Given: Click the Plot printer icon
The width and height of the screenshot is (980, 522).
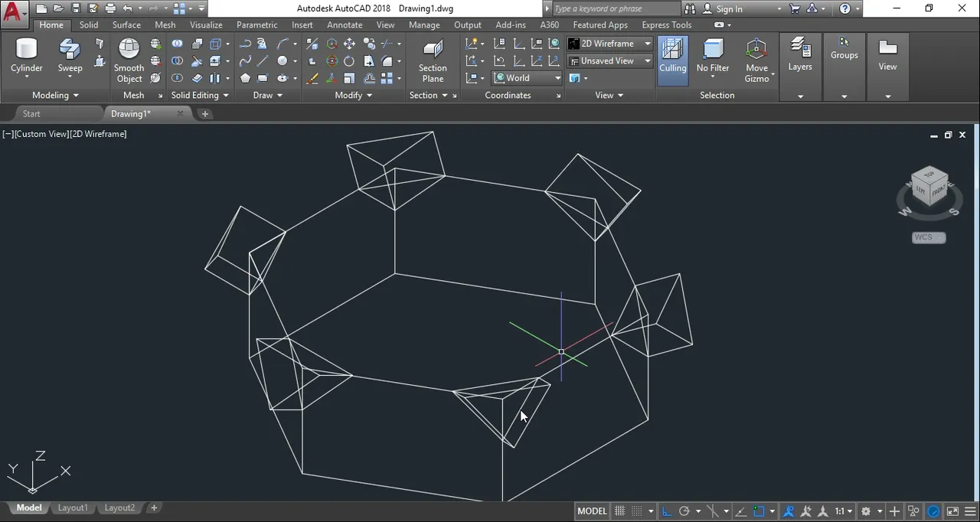Looking at the screenshot, I should pos(110,8).
